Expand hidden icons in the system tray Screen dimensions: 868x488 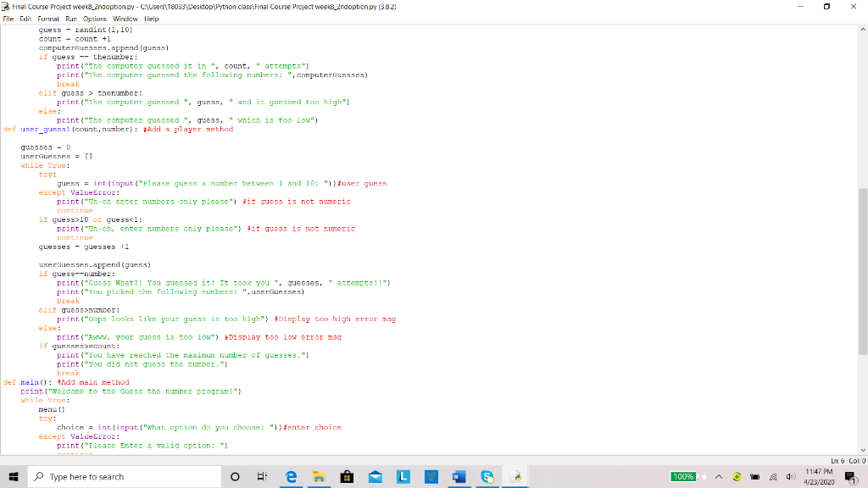tap(719, 476)
